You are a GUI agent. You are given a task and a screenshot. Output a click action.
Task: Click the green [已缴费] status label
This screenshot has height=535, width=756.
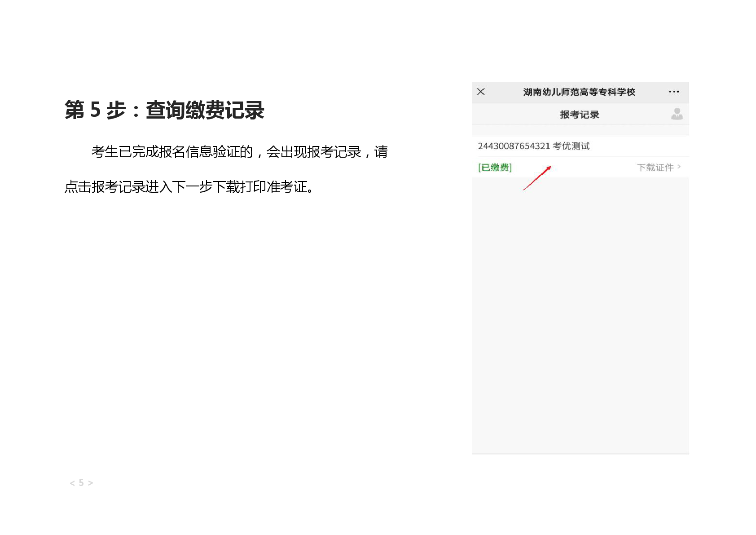(x=495, y=168)
